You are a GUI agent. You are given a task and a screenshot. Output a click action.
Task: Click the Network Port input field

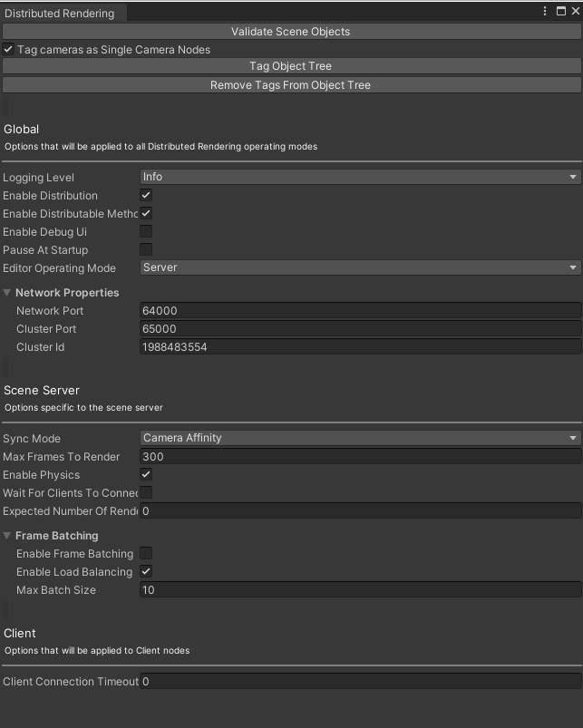pyautogui.click(x=360, y=311)
